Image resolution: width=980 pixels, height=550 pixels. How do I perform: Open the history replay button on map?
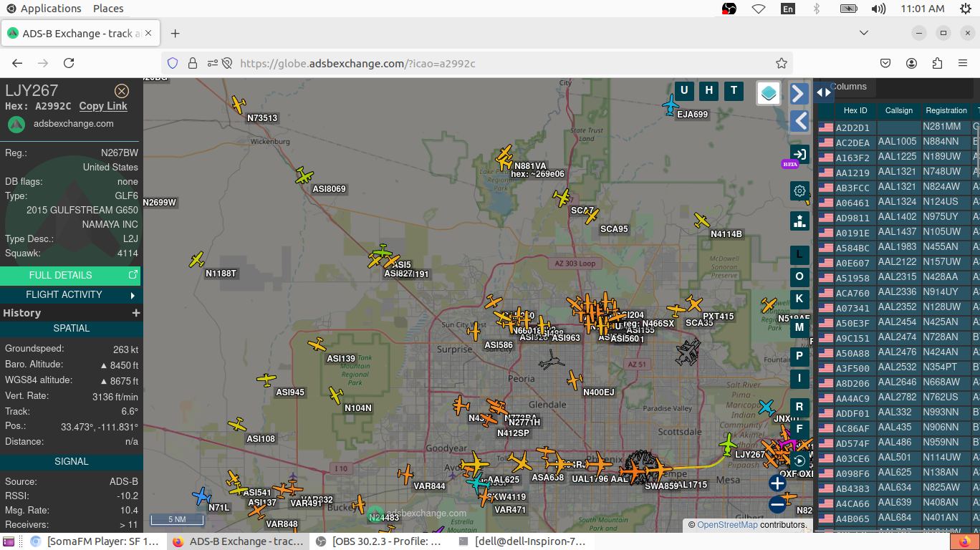tap(799, 461)
